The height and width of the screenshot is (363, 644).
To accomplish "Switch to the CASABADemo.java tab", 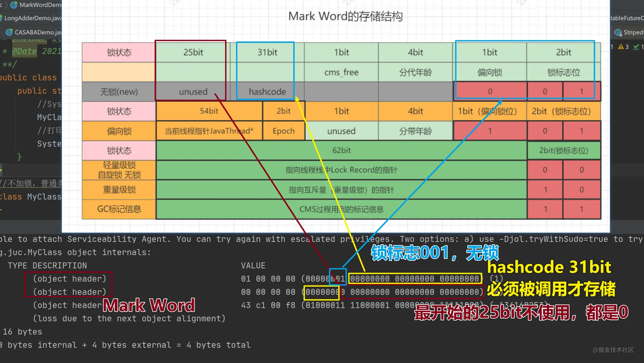I will click(x=38, y=32).
